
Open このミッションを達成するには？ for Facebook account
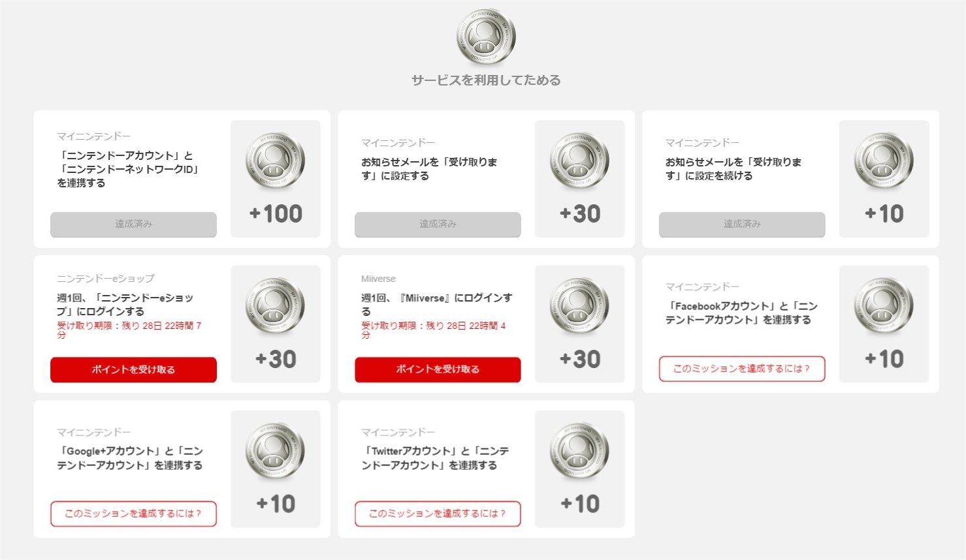(741, 369)
